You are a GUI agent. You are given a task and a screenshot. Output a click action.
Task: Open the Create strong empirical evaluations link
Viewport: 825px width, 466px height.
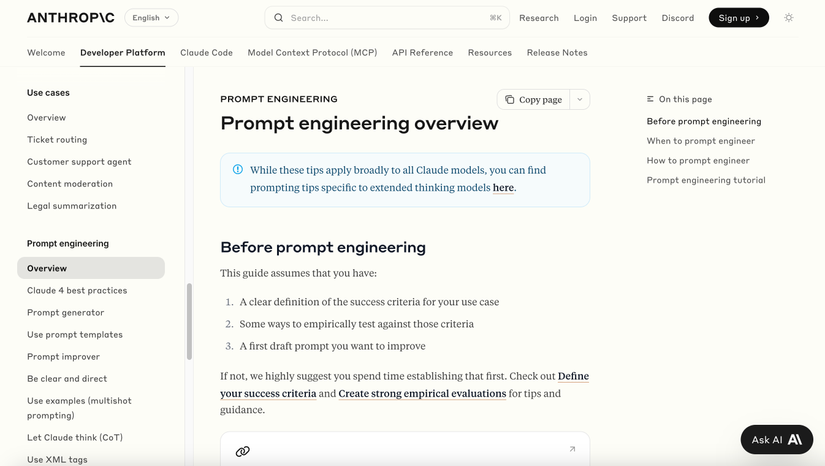(x=422, y=393)
